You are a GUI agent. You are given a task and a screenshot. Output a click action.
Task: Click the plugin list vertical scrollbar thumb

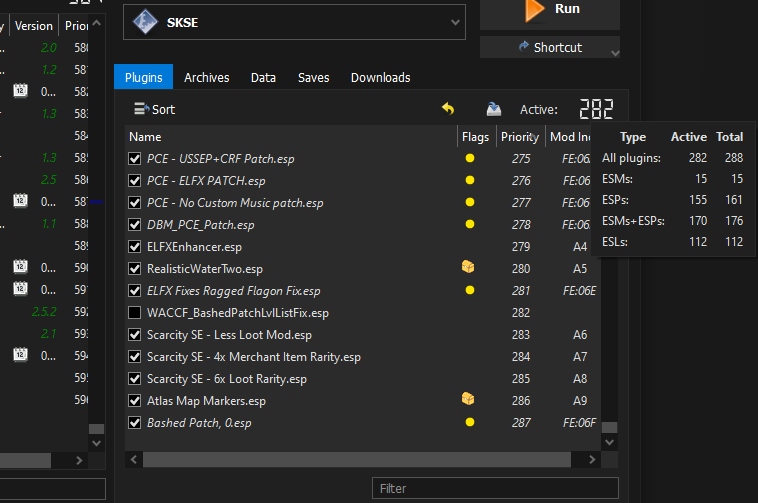tap(609, 427)
